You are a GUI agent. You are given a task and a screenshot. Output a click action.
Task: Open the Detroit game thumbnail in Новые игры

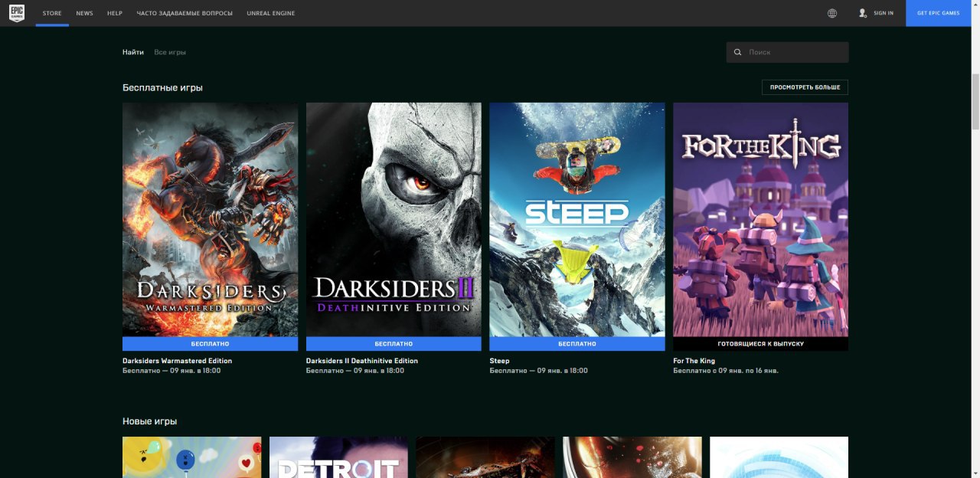tap(338, 457)
